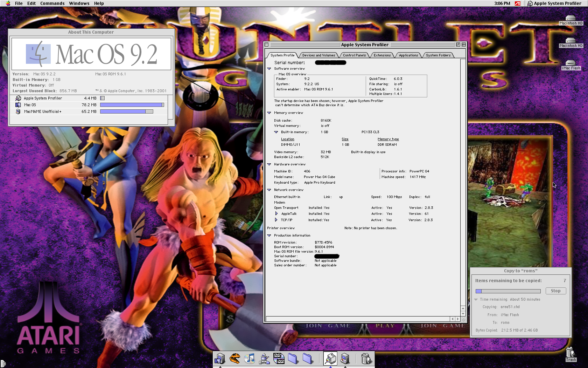The width and height of the screenshot is (588, 368).
Task: Click vertical scrollbar down arrow in Profiler
Action: point(463,314)
